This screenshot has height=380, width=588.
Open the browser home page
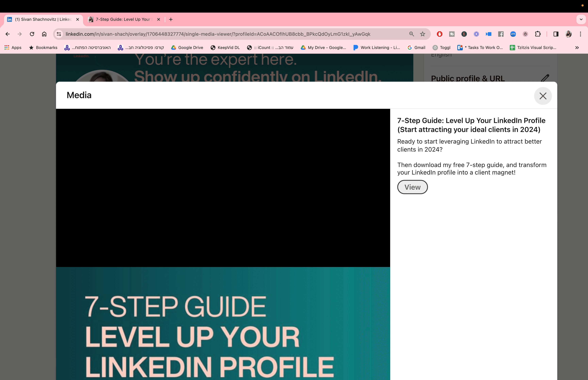pos(44,34)
